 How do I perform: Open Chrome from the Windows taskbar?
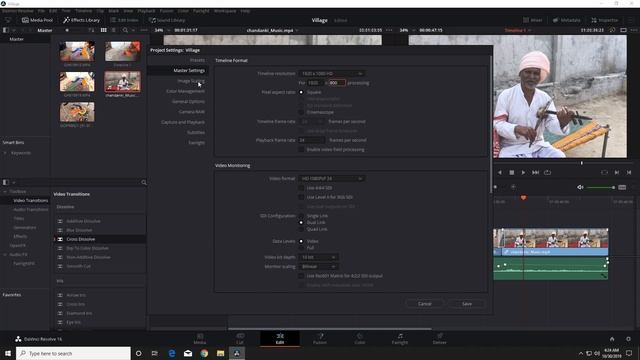(204, 353)
